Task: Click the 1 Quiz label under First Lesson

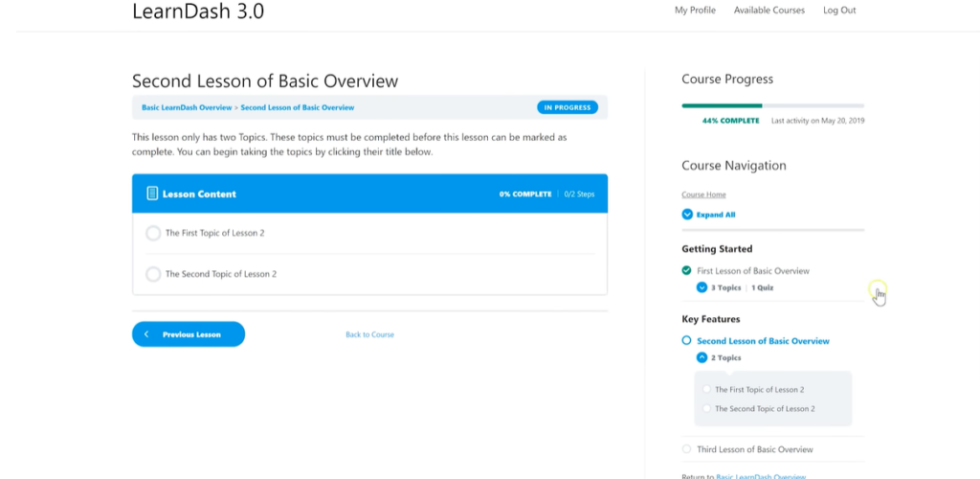Action: click(x=763, y=287)
